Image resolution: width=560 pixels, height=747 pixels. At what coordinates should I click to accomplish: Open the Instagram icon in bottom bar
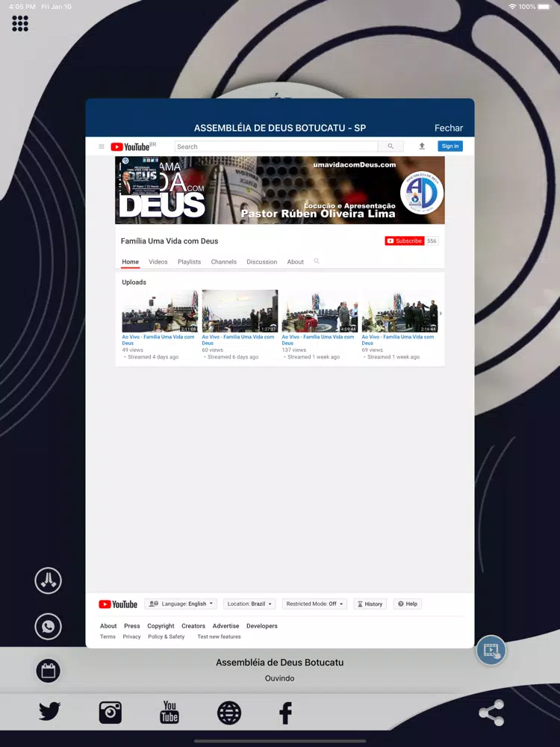(111, 713)
